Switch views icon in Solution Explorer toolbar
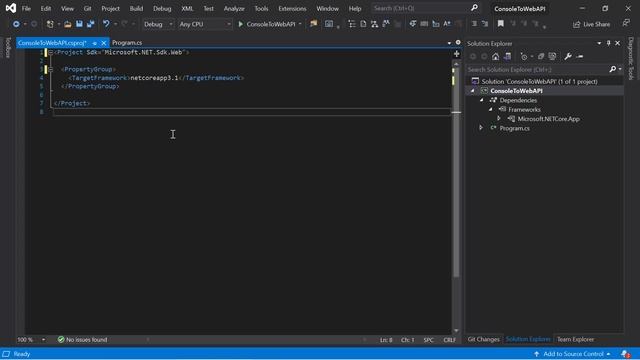 coord(507,57)
